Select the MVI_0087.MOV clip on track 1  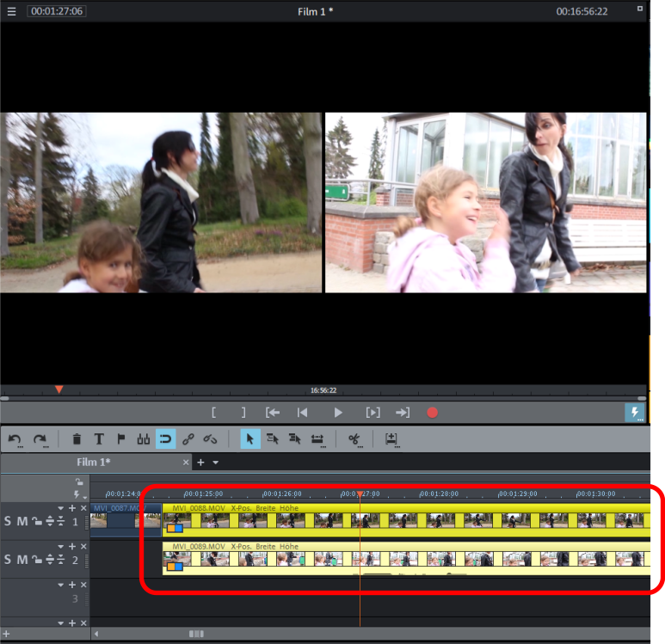(x=126, y=520)
